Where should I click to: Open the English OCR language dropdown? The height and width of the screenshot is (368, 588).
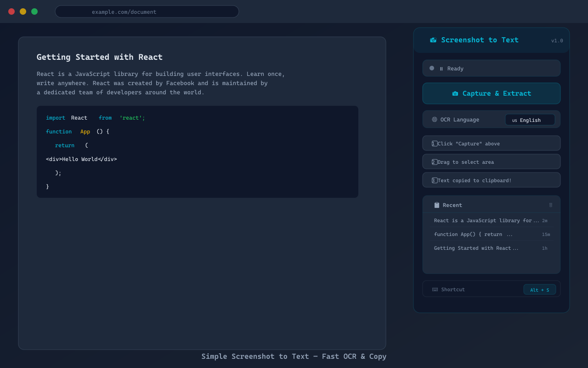click(x=530, y=120)
